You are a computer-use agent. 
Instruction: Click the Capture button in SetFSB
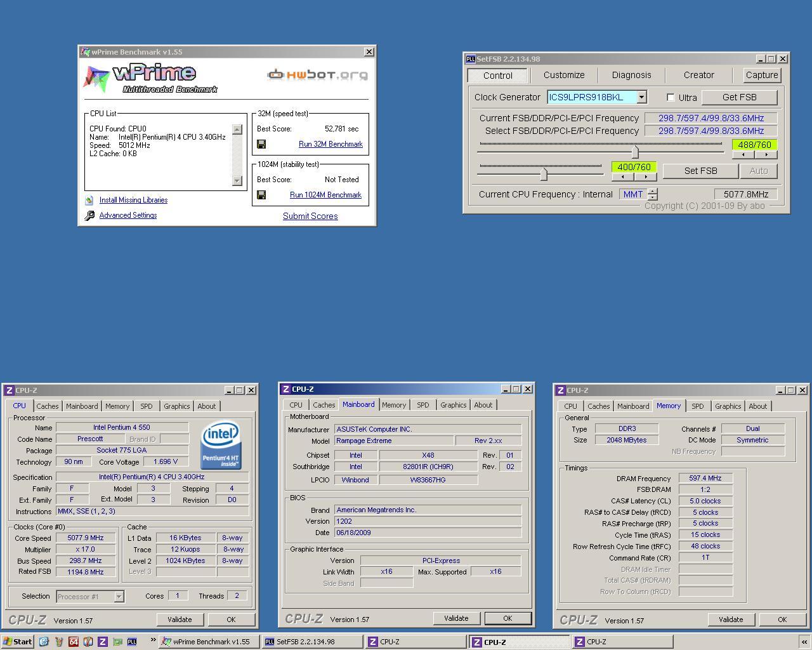click(762, 75)
